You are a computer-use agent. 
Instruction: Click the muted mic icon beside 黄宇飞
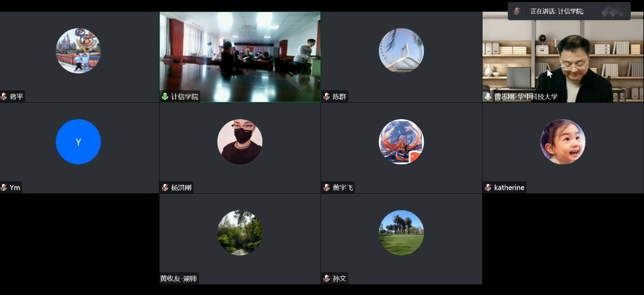coord(327,188)
